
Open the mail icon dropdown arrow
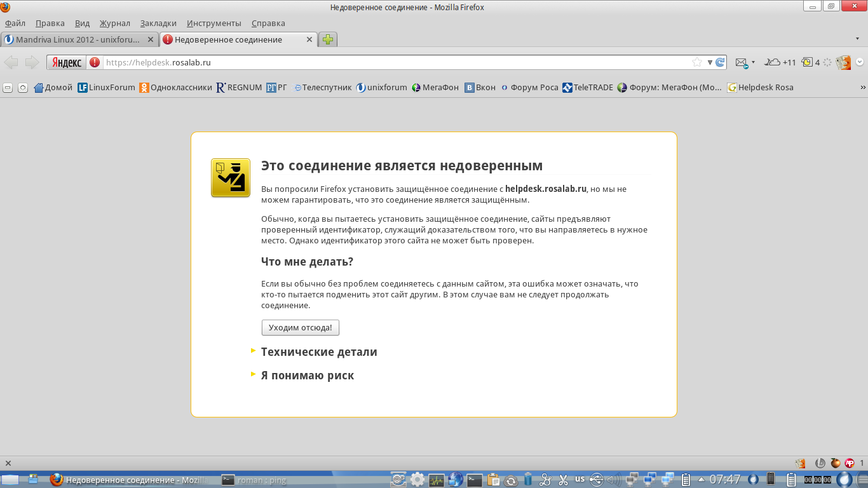coord(753,62)
